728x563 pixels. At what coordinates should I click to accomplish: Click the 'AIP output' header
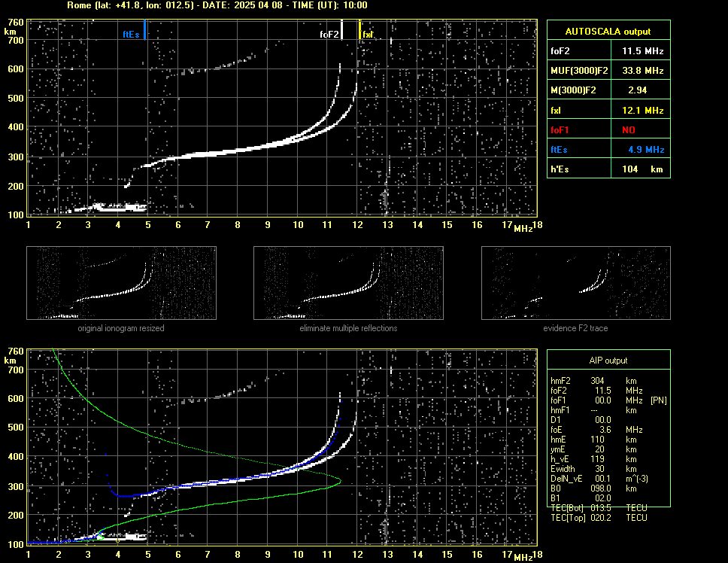point(608,361)
